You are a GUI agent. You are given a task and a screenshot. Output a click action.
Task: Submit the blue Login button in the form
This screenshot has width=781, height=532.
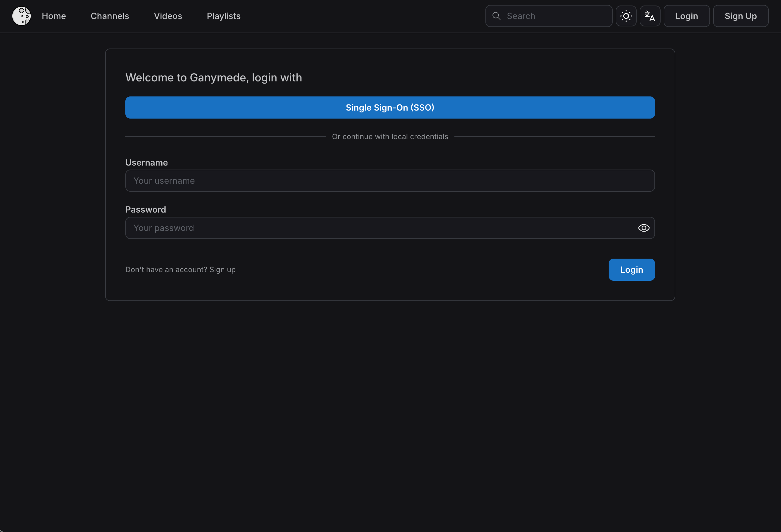pyautogui.click(x=631, y=269)
